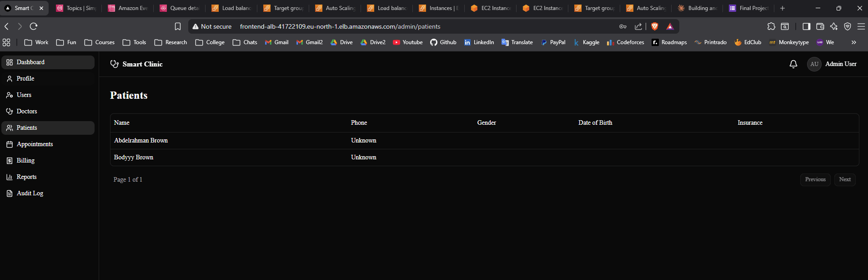This screenshot has height=280, width=868.
Task: Toggle the browser sidebar panel icon
Action: 806,26
